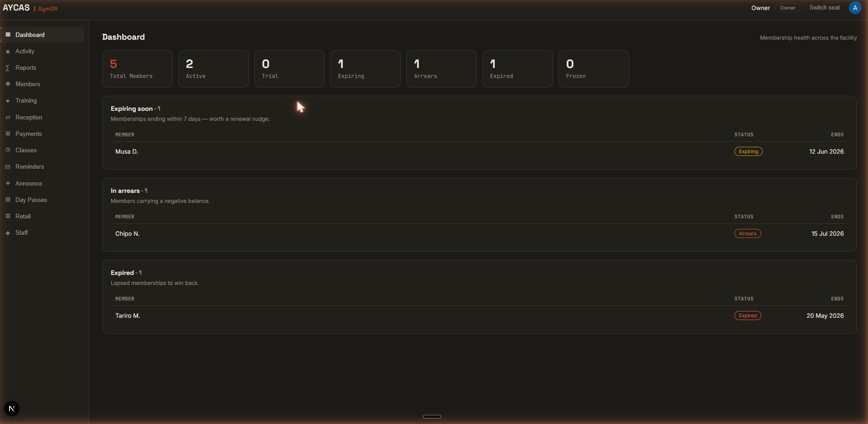Open Day Passes
This screenshot has height=424, width=868.
click(x=42, y=200)
